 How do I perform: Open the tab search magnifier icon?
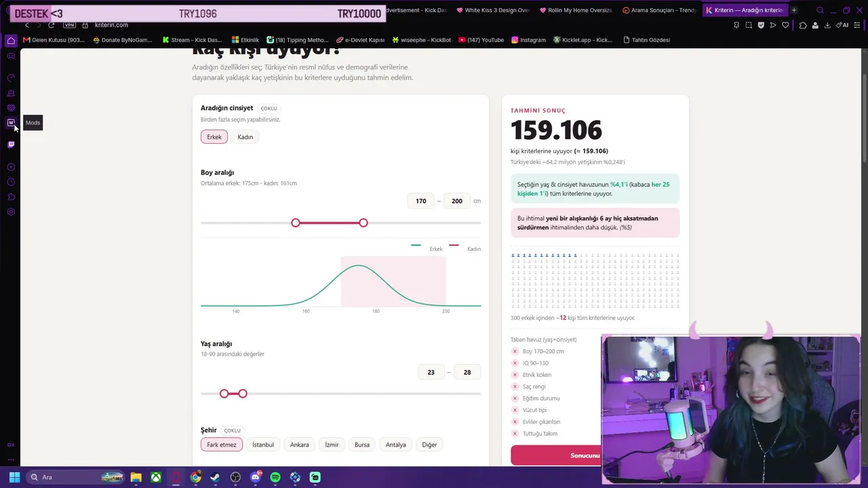pos(820,10)
